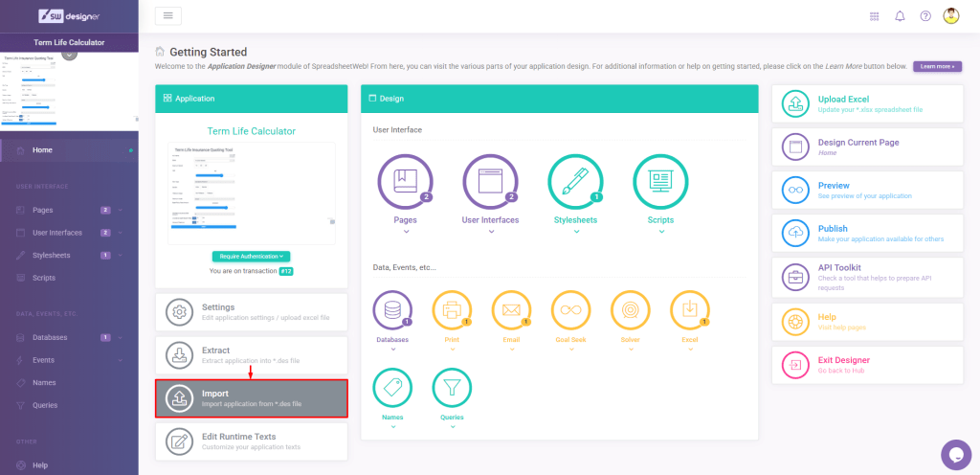Open the chat bubble widget

[956, 455]
